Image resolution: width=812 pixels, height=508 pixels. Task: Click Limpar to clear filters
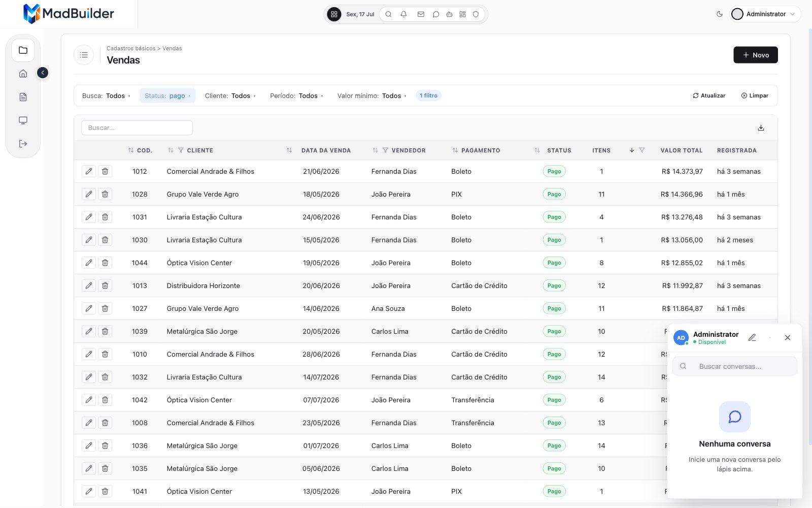(x=755, y=96)
